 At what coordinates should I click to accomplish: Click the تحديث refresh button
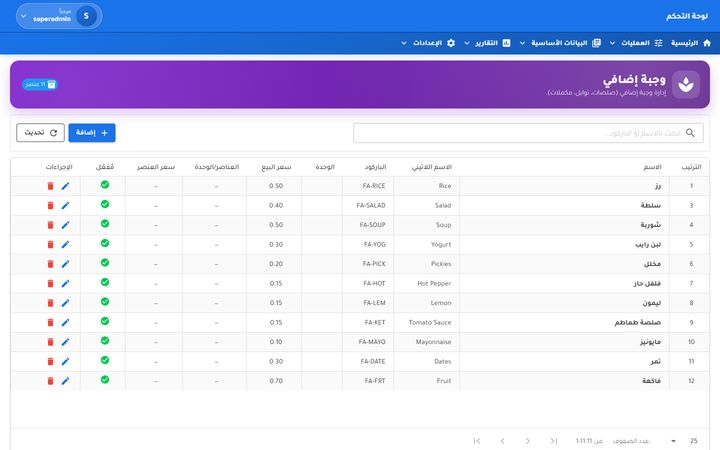pos(40,133)
